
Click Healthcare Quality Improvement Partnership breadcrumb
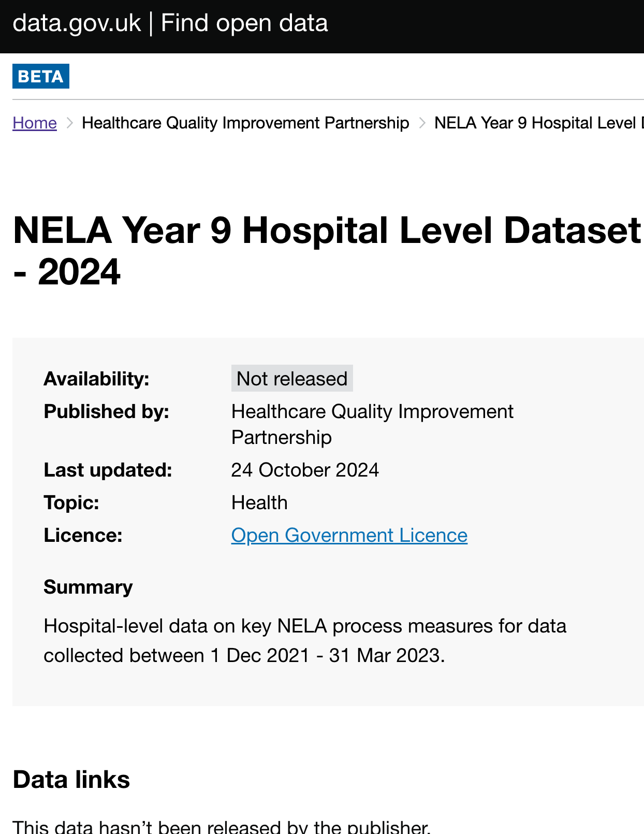pos(245,123)
